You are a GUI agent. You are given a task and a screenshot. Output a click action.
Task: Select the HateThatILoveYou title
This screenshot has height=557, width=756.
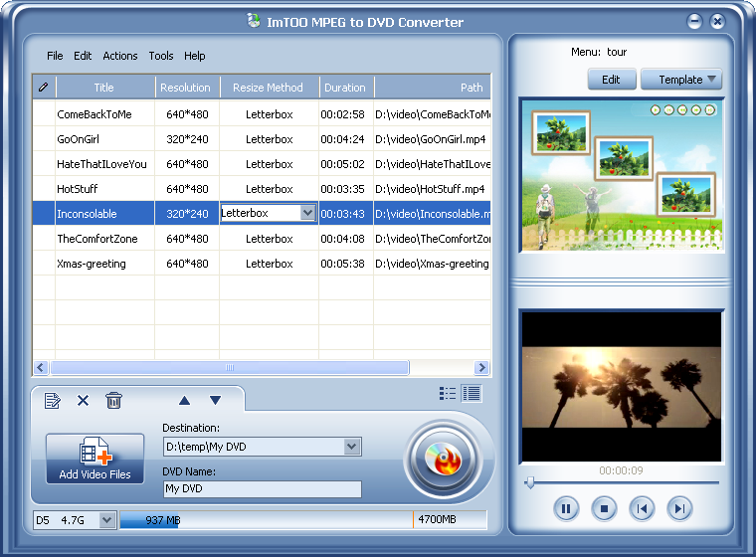101,164
